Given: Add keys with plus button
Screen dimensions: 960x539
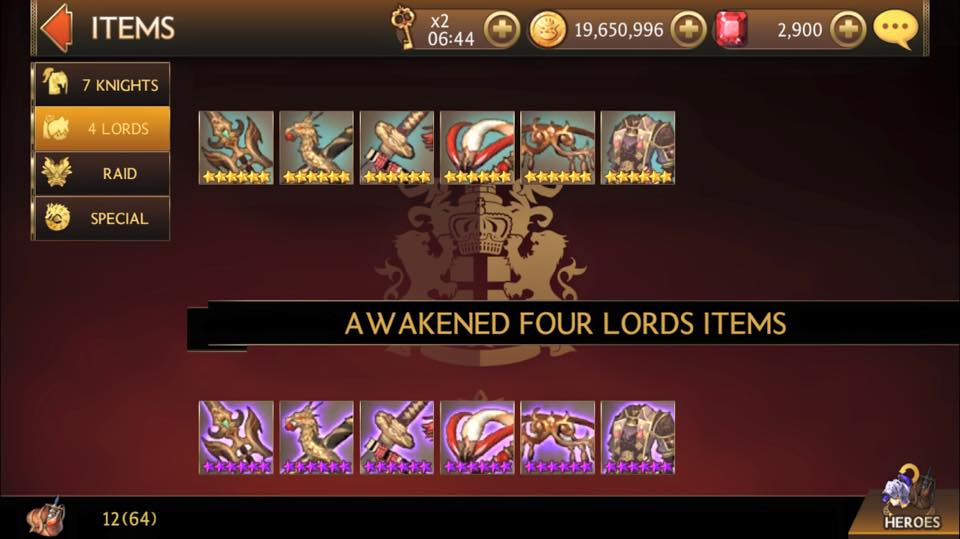Looking at the screenshot, I should coord(502,29).
